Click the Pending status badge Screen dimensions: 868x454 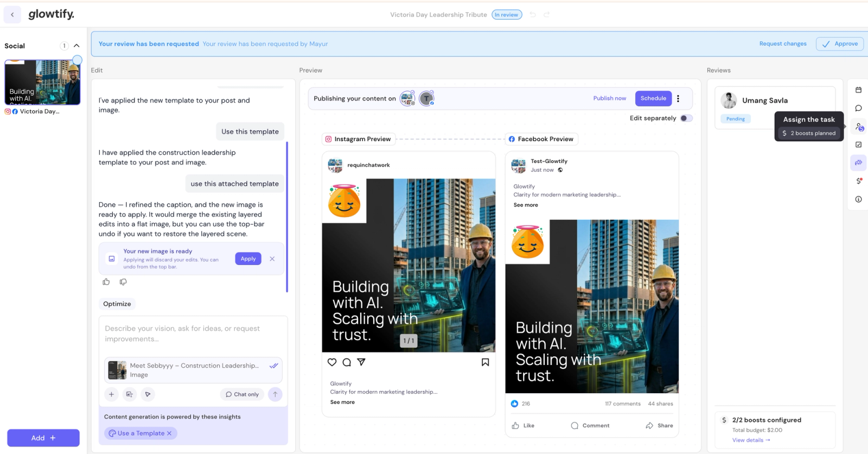tap(736, 119)
